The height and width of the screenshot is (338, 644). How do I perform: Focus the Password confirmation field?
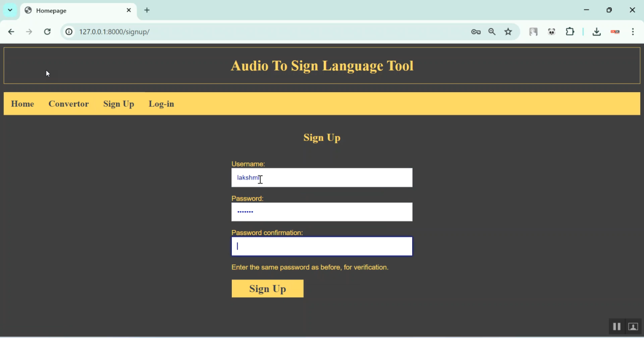(x=322, y=247)
